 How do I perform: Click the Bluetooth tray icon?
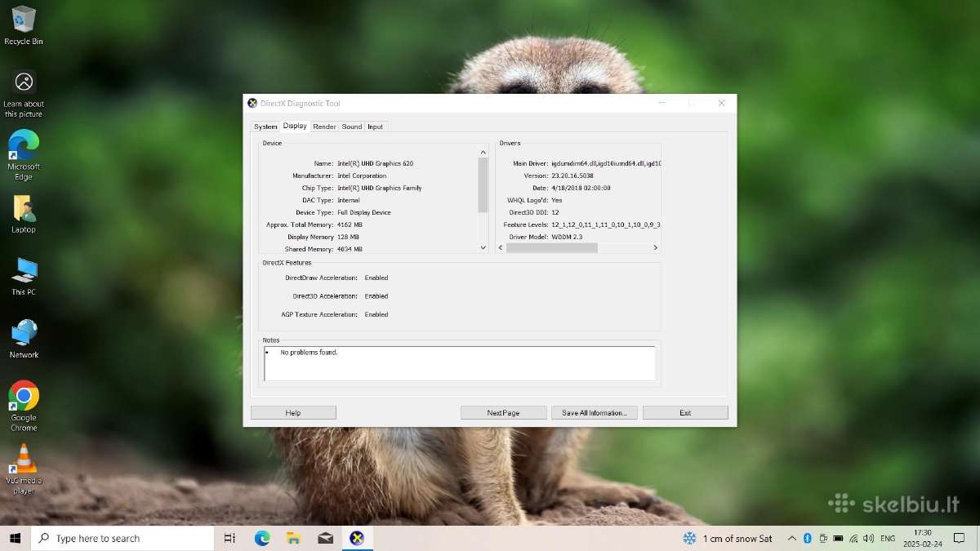click(x=807, y=539)
